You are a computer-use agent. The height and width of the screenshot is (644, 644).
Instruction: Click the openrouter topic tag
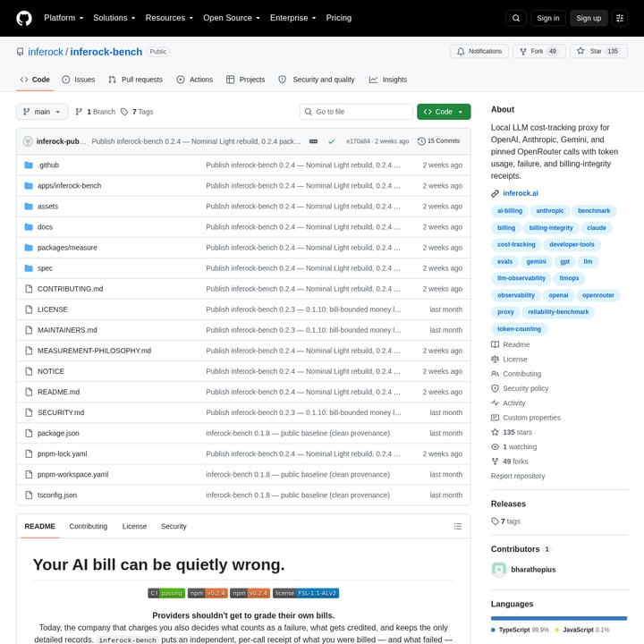pyautogui.click(x=598, y=295)
